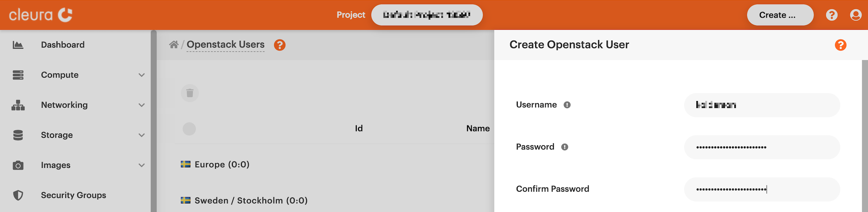Click the Create ... button
The width and height of the screenshot is (868, 212).
tap(780, 15)
